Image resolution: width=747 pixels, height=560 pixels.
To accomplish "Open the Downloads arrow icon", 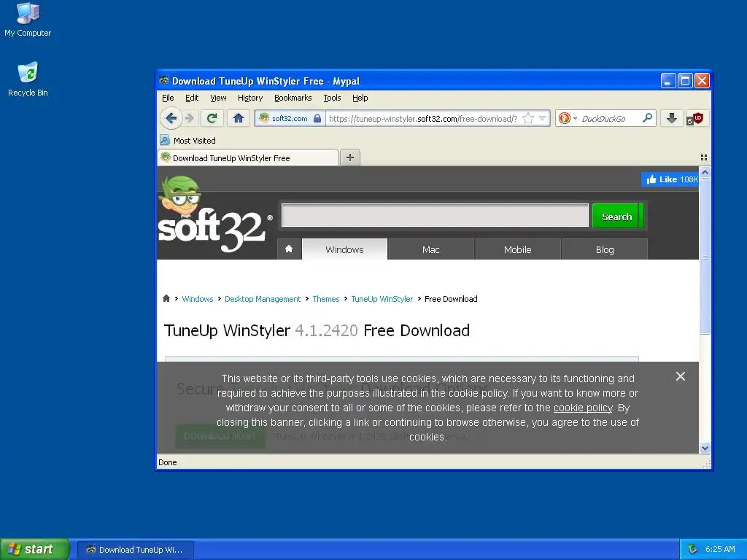I will click(x=672, y=118).
